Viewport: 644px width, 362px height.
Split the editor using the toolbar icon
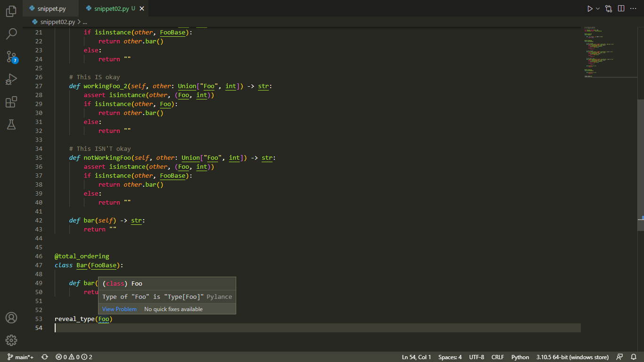[621, 8]
